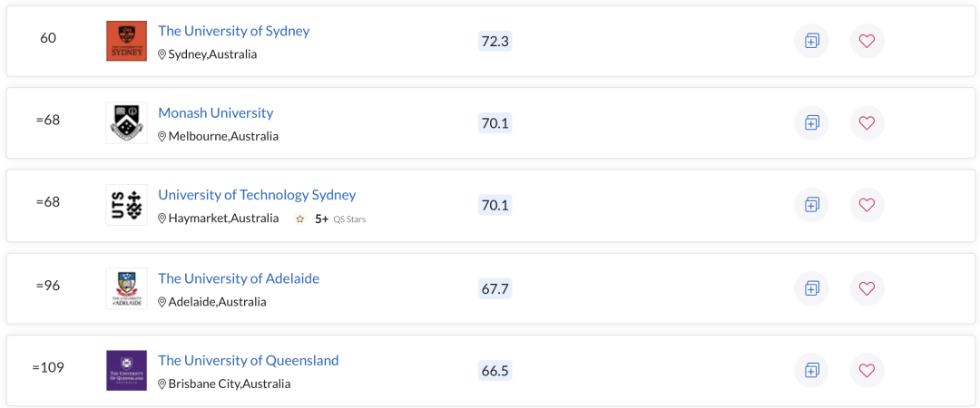Add University of Adelaide to compare list
This screenshot has width=980, height=408.
click(811, 288)
